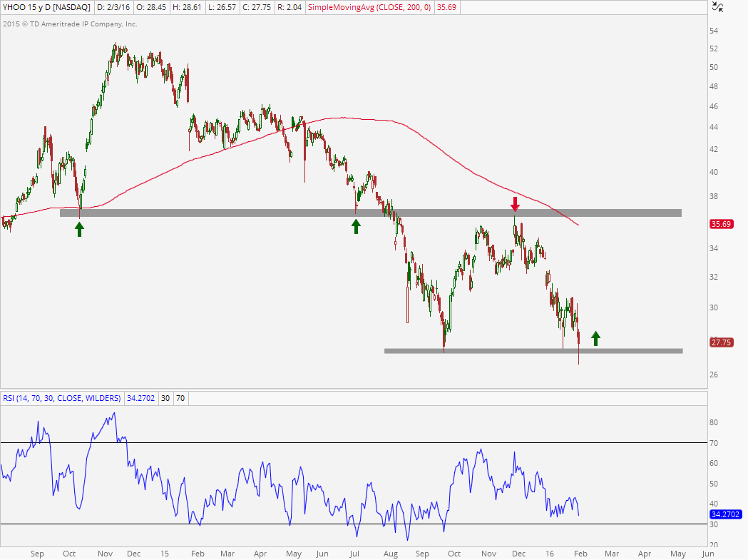Click the oversold level 30 in RSI header
This screenshot has height=560, width=748.
[x=165, y=398]
